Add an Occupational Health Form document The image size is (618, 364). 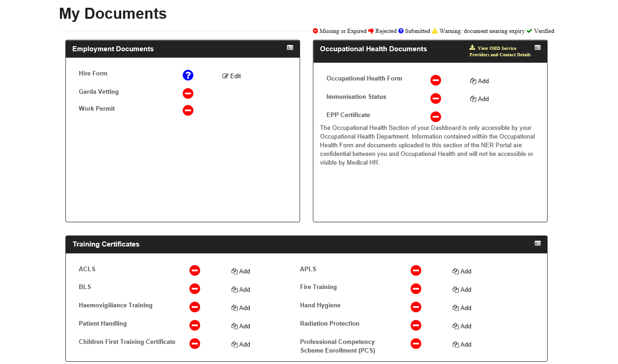tap(479, 81)
